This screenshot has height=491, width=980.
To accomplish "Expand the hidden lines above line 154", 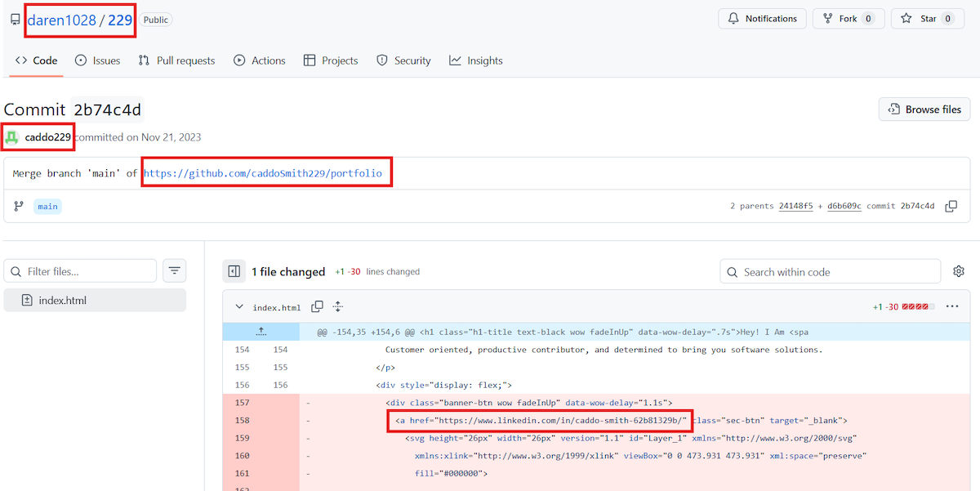I will [261, 332].
